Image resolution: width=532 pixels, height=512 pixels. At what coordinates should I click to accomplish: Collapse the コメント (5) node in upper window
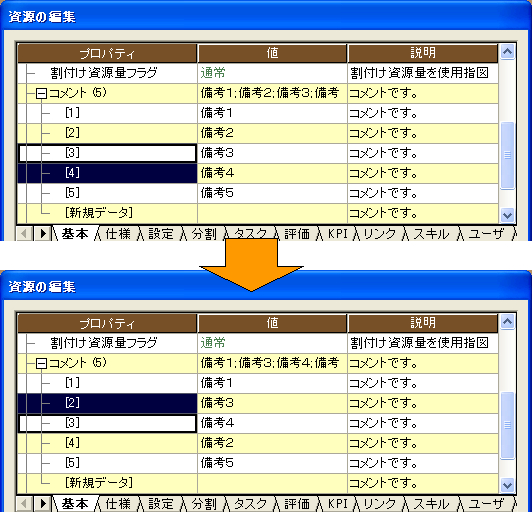point(41,93)
